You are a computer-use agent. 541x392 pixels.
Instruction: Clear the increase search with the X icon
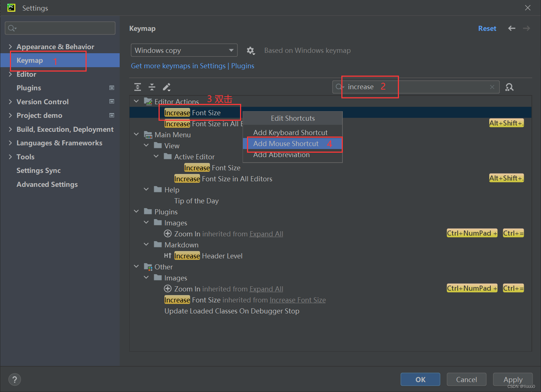492,87
